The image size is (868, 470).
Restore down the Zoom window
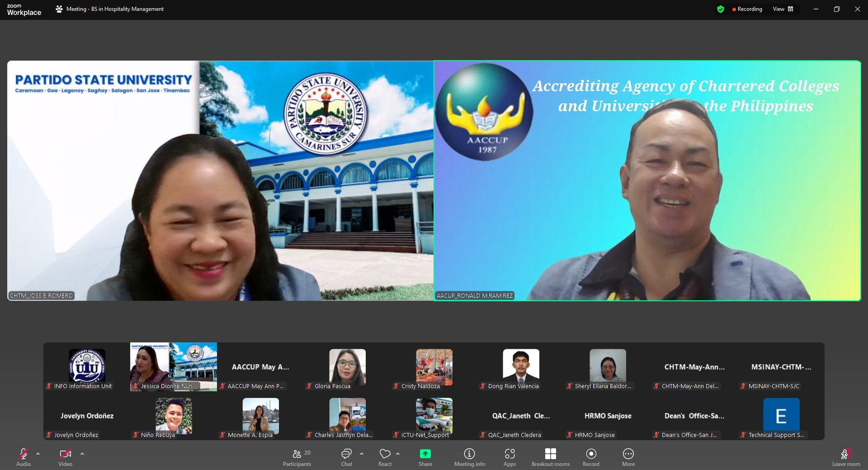[x=837, y=9]
